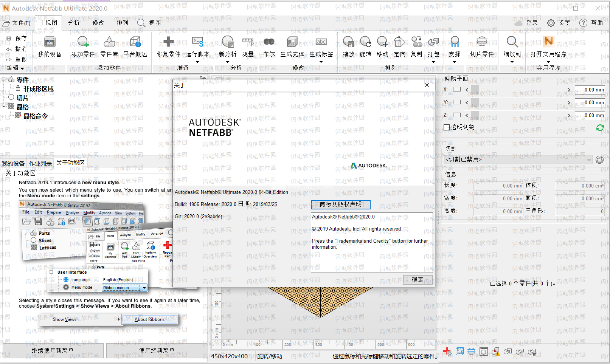Image resolution: width=610 pixels, height=364 pixels.
Task: Select the 缩放 scale tool icon
Action: (348, 42)
